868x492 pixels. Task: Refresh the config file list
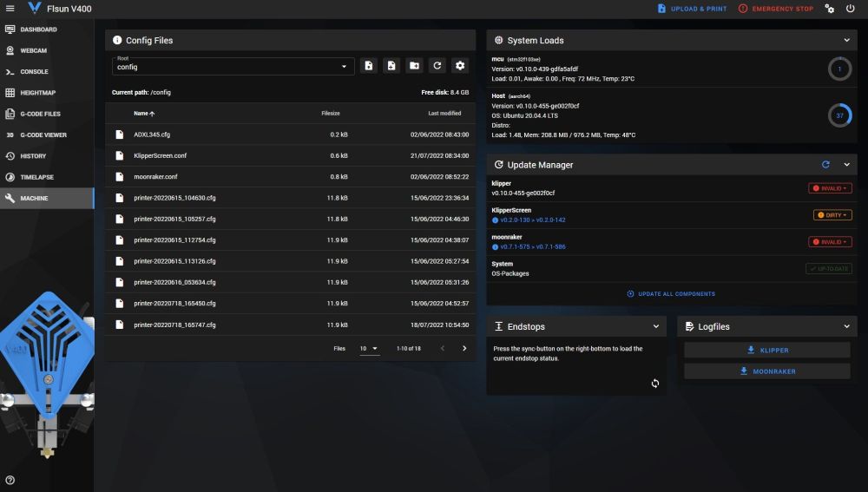pos(437,65)
